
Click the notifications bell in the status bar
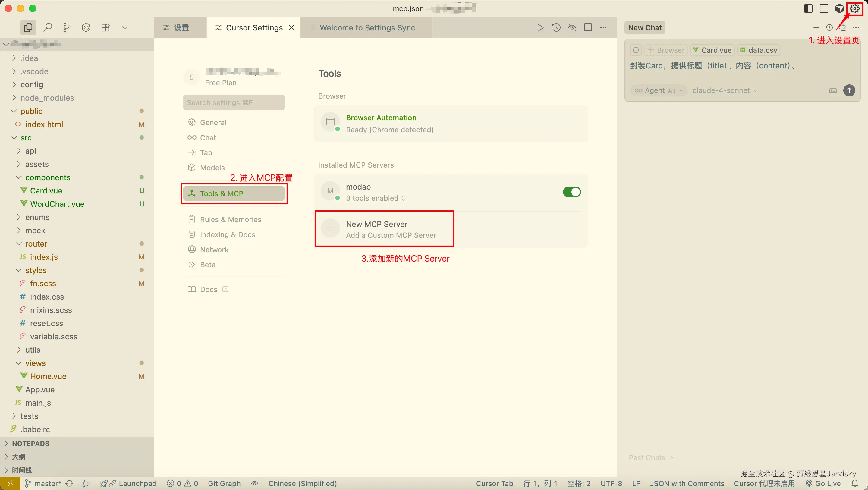tap(855, 484)
